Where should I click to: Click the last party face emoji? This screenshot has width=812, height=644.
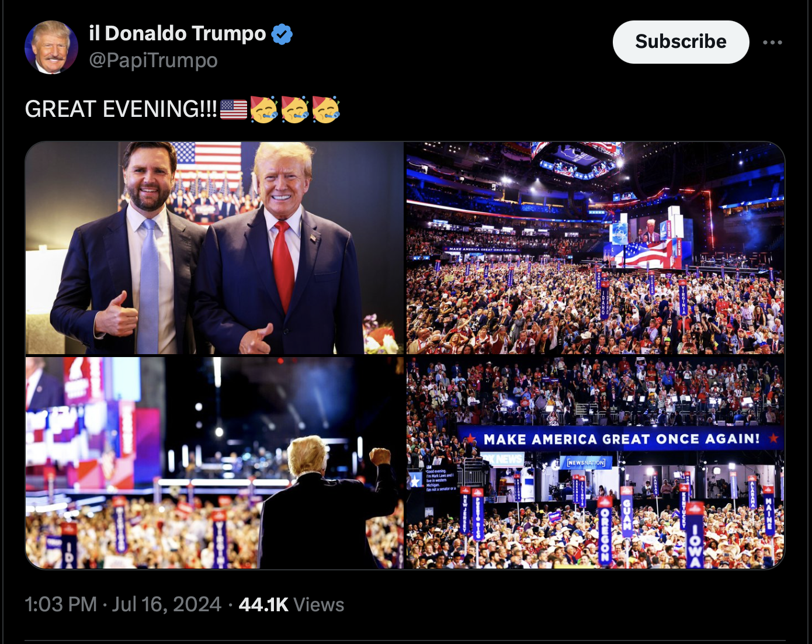326,109
